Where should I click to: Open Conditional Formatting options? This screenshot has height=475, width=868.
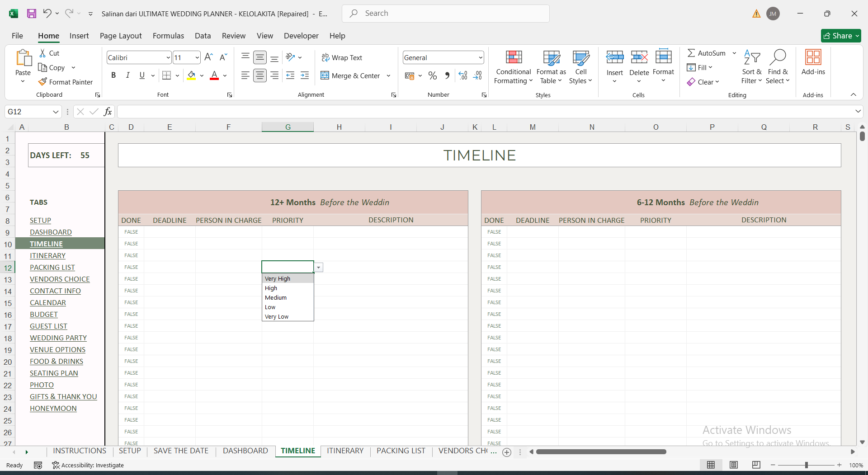(x=514, y=67)
